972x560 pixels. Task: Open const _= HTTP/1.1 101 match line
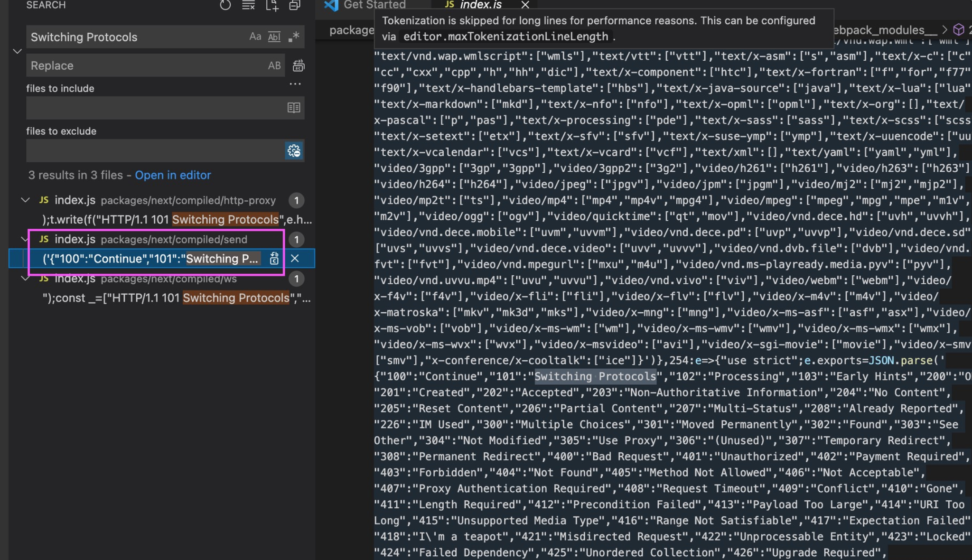tap(177, 298)
